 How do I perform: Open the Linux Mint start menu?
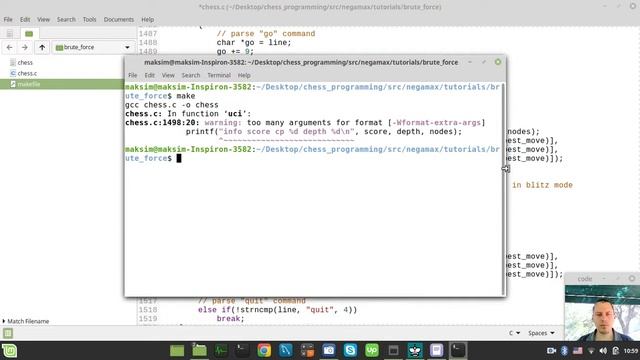coord(9,351)
